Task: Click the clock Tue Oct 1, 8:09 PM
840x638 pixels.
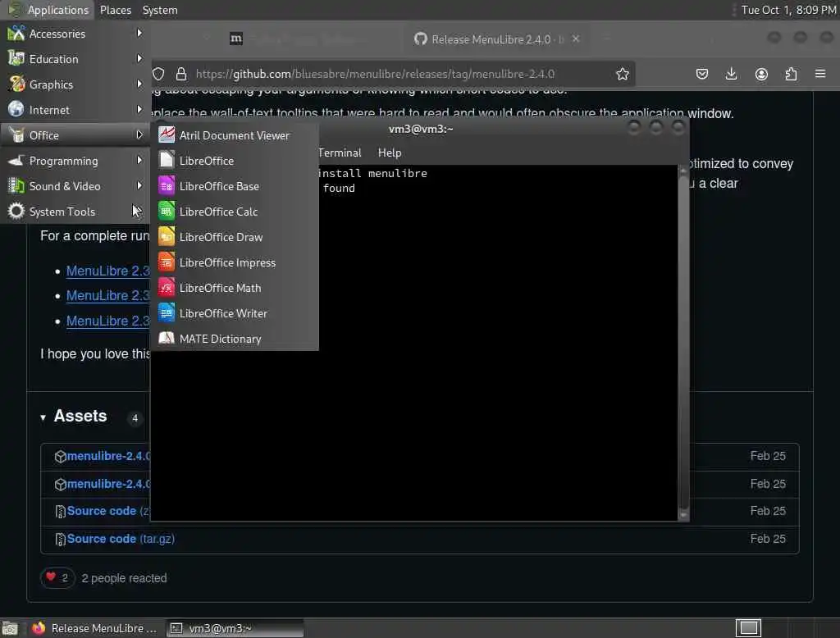Action: 788,10
